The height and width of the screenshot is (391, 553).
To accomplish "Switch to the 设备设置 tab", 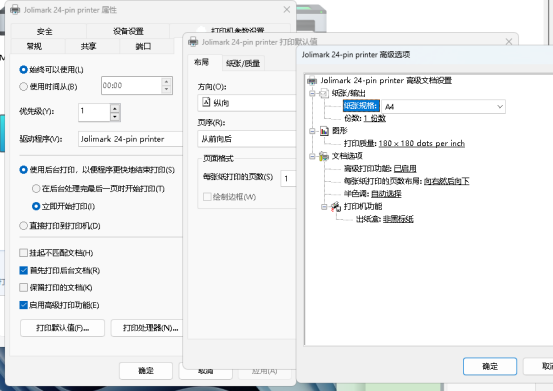I will pyautogui.click(x=128, y=31).
